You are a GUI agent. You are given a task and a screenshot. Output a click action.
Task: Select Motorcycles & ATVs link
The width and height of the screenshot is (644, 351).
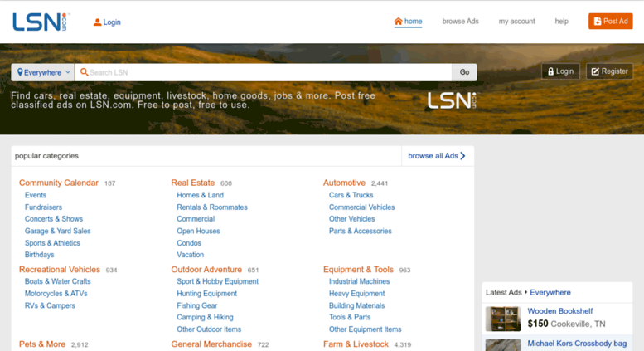[x=56, y=294]
